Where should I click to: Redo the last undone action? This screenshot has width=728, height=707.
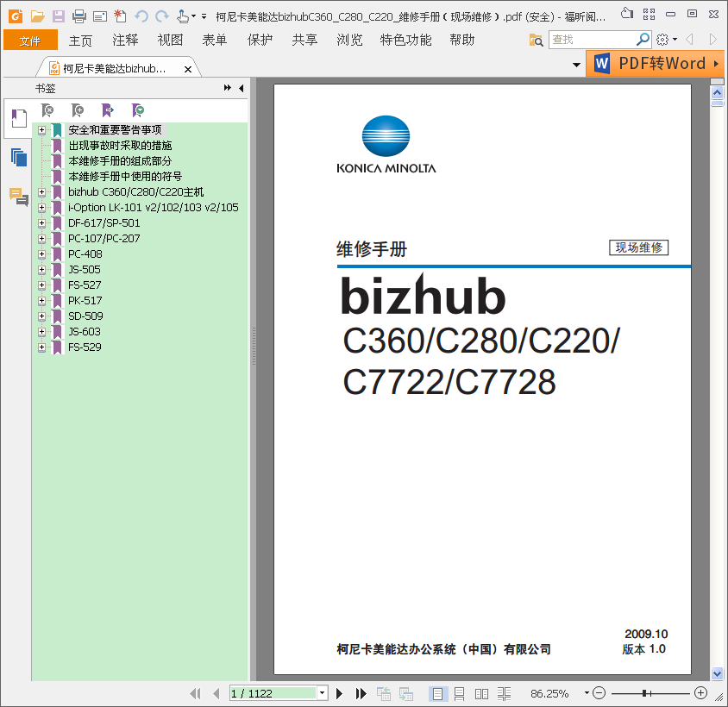tap(162, 16)
